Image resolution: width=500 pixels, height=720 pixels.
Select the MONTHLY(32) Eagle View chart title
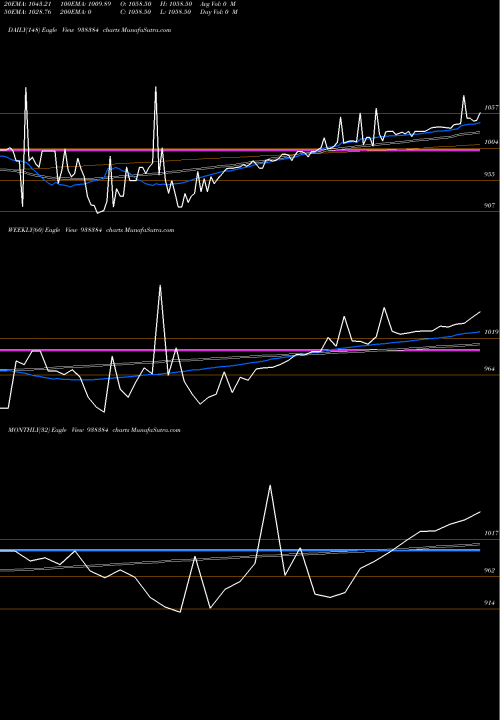click(x=94, y=430)
